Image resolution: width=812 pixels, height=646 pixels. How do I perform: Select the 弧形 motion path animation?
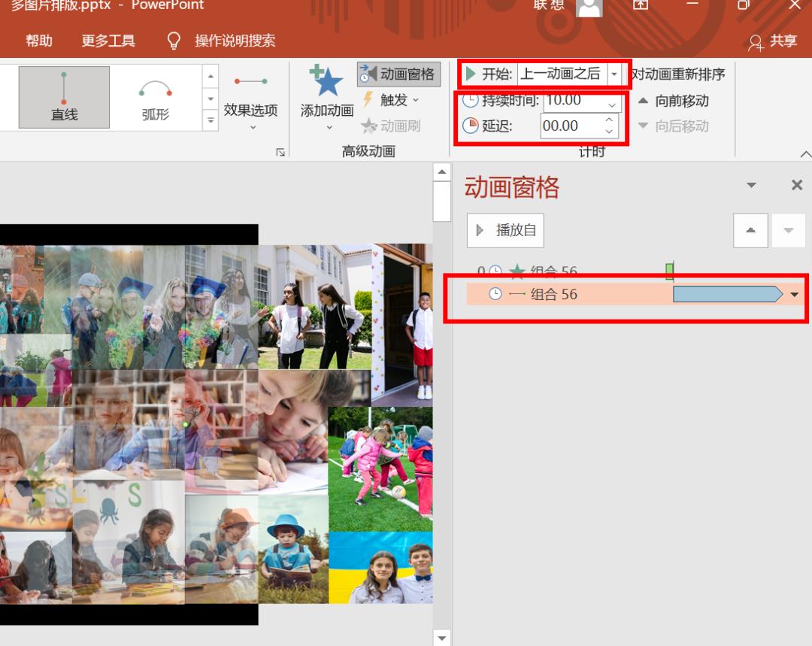[x=156, y=97]
